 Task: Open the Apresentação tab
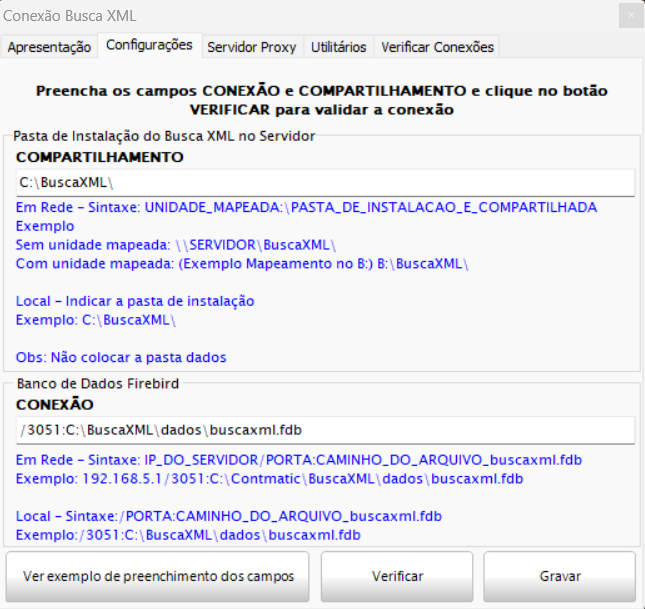[x=49, y=47]
